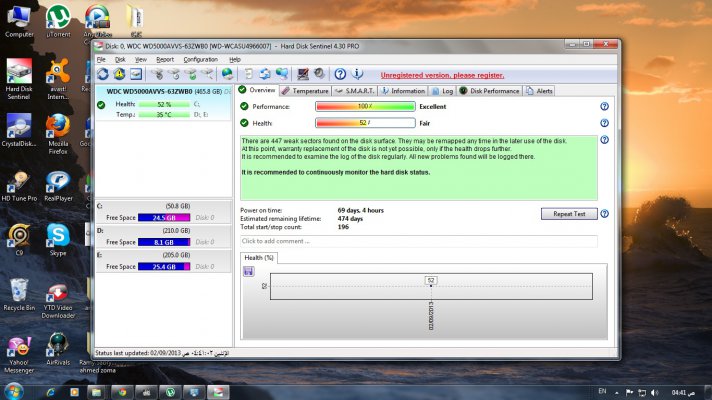This screenshot has height=400, width=712.
Task: Click the computer monitor toolbar icon
Action: click(x=303, y=74)
